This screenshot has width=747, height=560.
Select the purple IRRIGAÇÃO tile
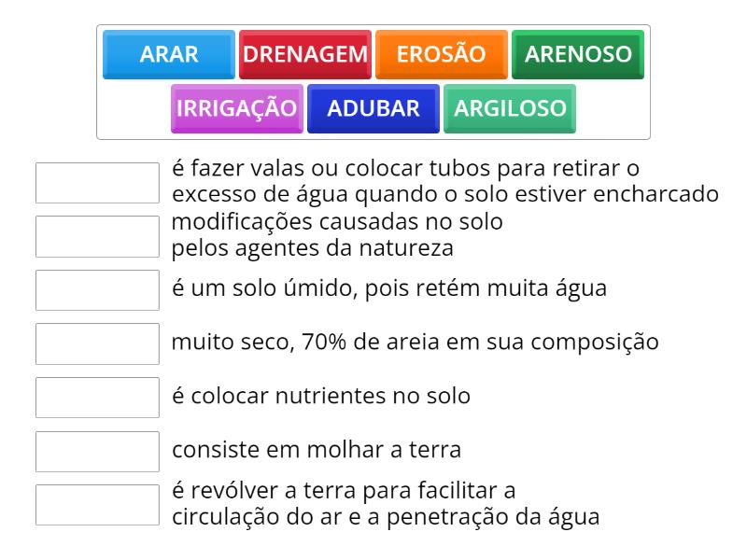[236, 108]
